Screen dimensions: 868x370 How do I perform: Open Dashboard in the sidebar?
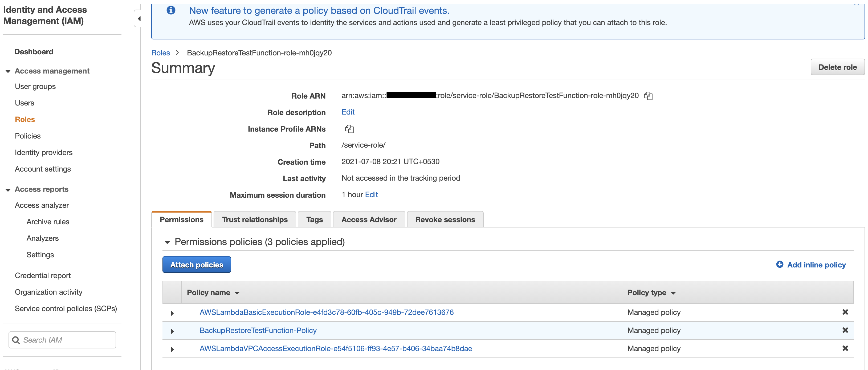click(34, 52)
